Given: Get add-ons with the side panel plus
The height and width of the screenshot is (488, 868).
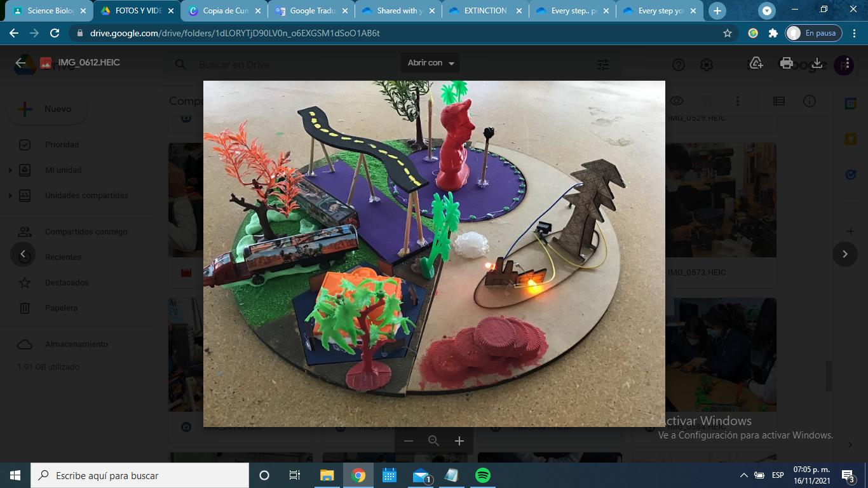Looking at the screenshot, I should coord(851,231).
